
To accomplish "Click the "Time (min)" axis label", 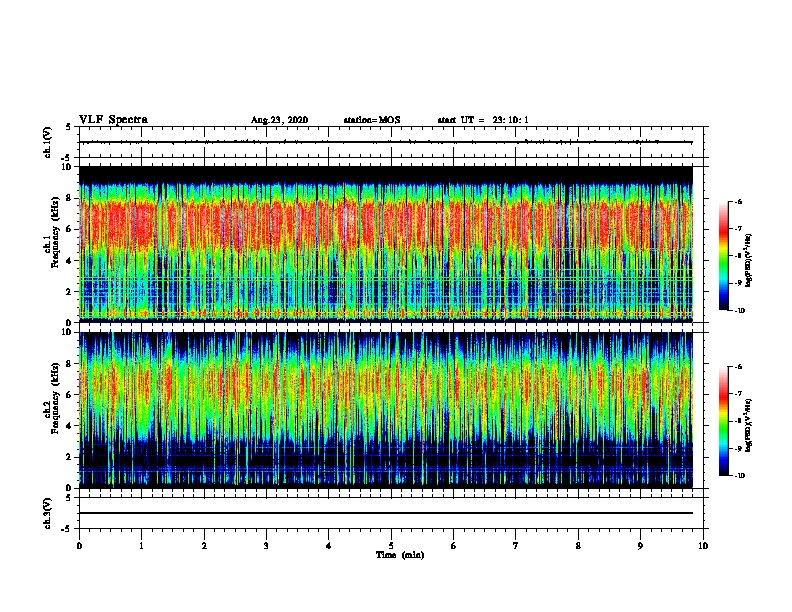I will coord(400,555).
